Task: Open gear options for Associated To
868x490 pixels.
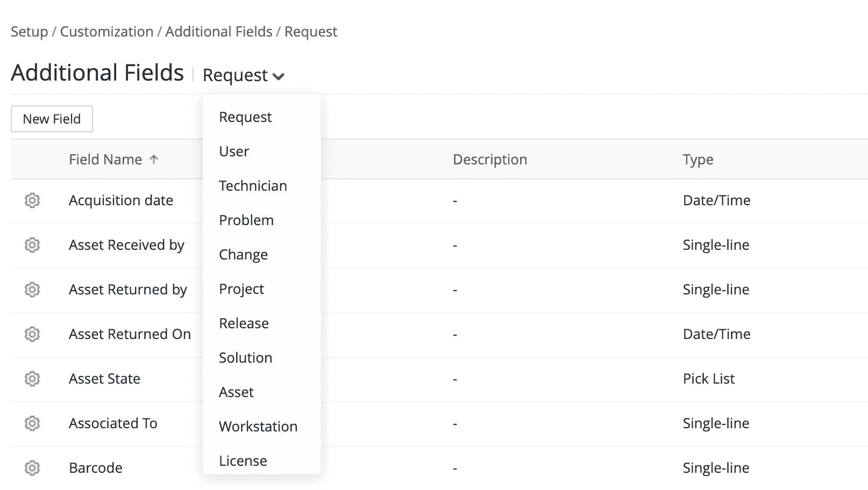Action: click(32, 423)
